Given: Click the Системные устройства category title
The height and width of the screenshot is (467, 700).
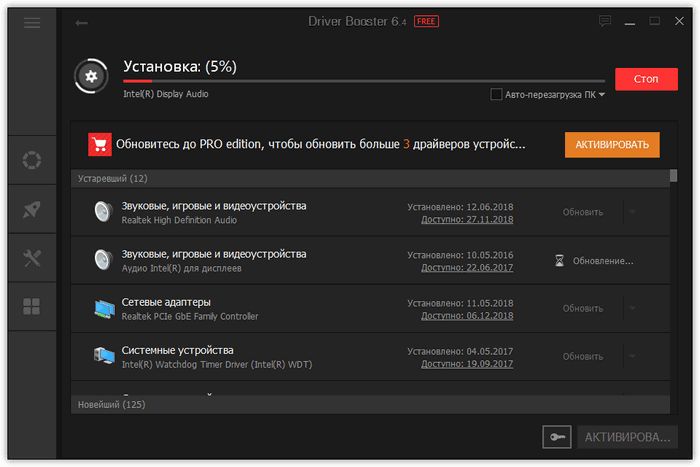Looking at the screenshot, I should 177,350.
